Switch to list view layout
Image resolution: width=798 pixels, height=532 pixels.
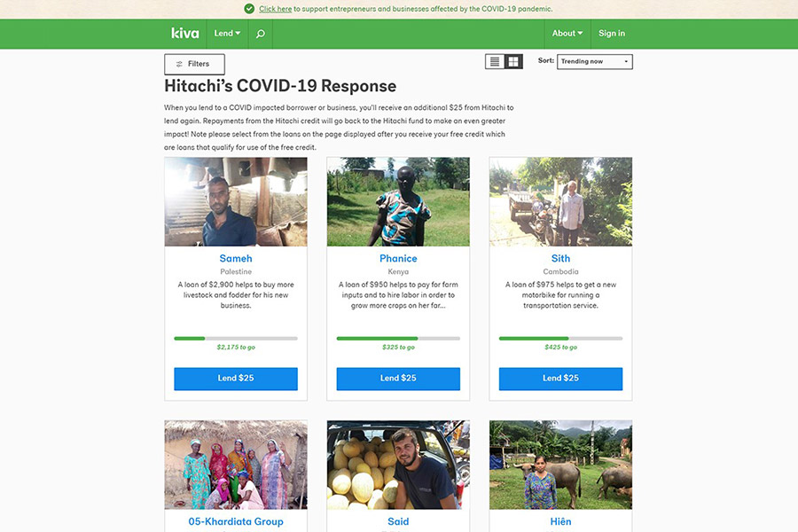[x=494, y=61]
